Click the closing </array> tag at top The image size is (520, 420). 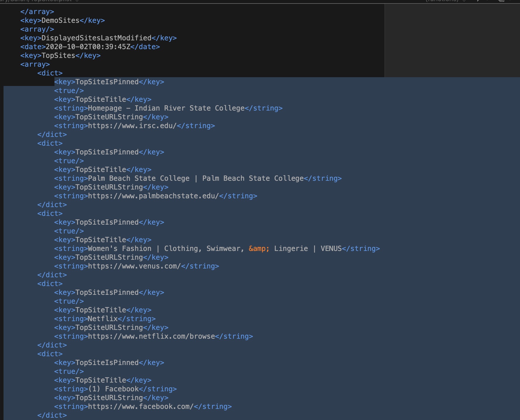[x=37, y=12]
